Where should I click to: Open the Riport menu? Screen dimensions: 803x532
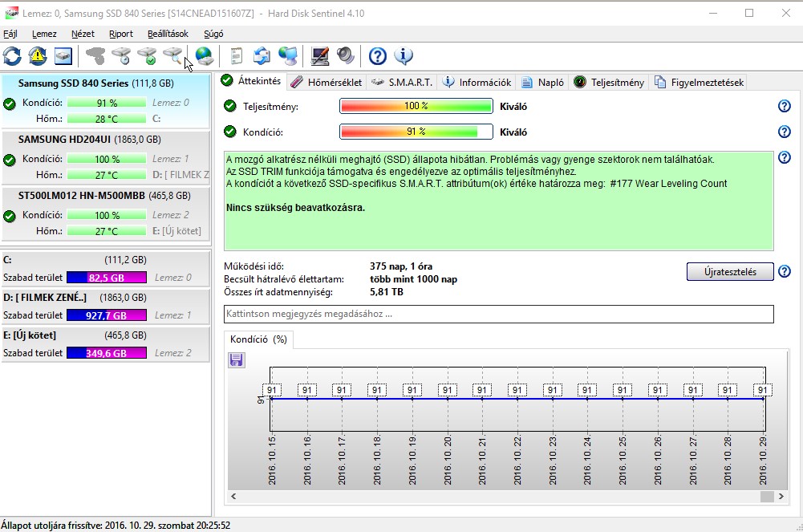pos(121,34)
